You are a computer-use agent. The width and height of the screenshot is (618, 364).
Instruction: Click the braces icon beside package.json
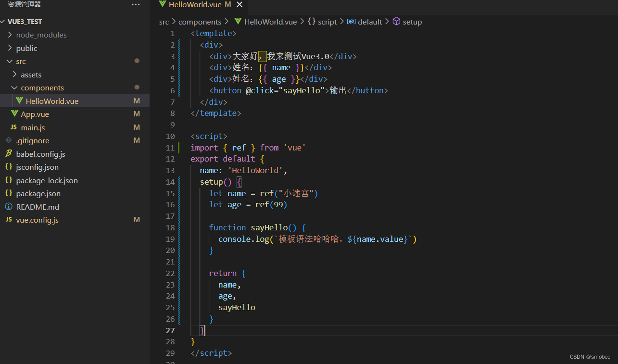[x=8, y=193]
